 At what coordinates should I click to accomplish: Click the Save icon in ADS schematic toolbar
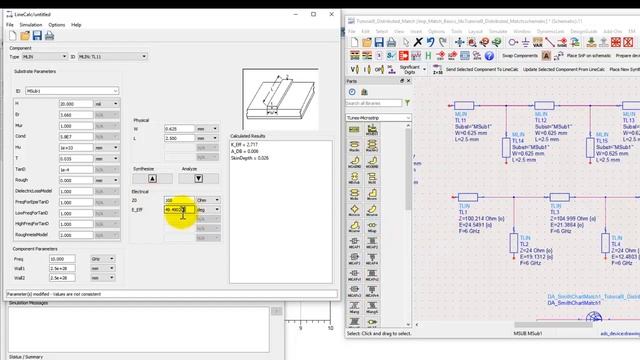point(379,42)
